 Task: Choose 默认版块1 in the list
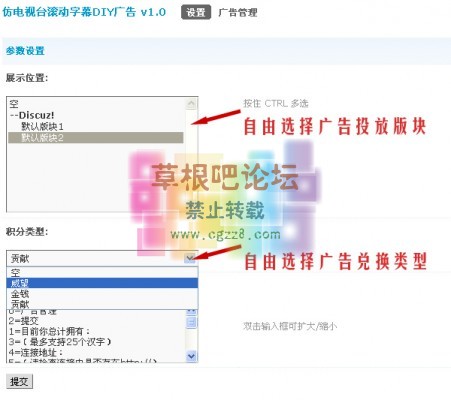[x=96, y=126]
